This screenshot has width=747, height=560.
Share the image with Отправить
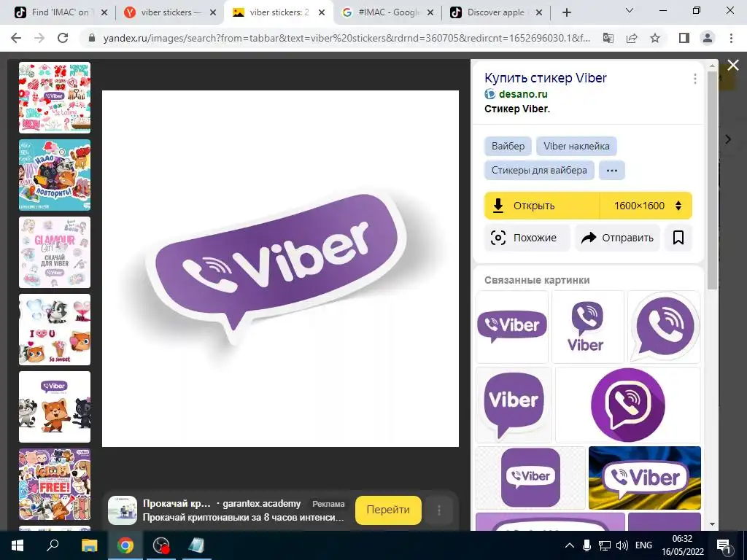pyautogui.click(x=617, y=238)
